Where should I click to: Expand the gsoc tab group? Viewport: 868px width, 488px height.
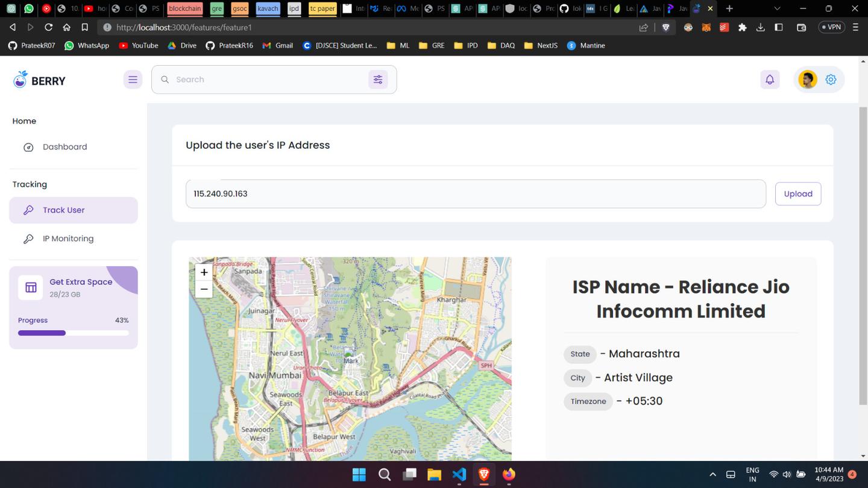click(239, 8)
